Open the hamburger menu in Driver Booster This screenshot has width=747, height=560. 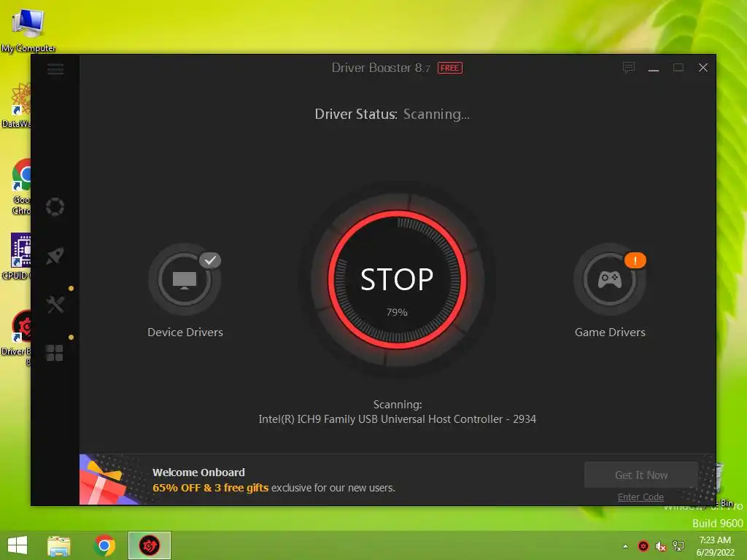(x=55, y=69)
